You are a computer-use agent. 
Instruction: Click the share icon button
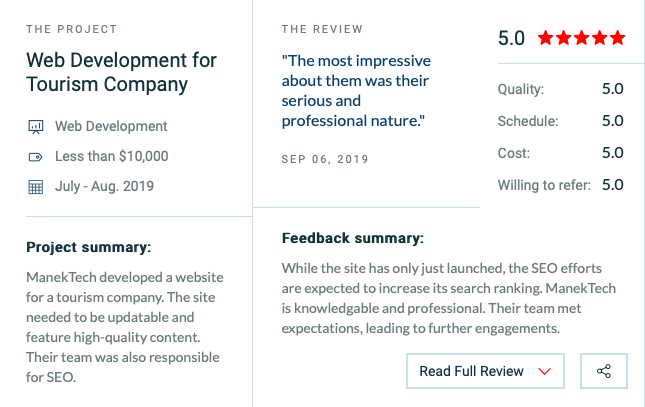pos(604,371)
